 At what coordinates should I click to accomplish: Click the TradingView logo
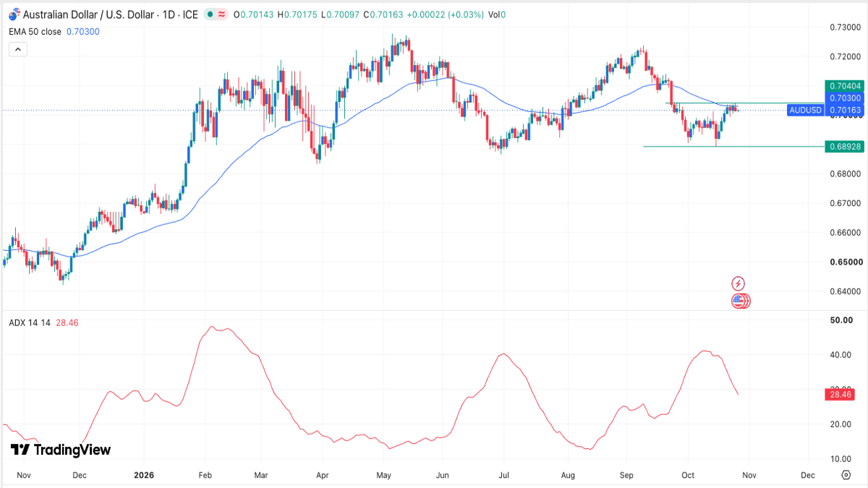[x=61, y=450]
